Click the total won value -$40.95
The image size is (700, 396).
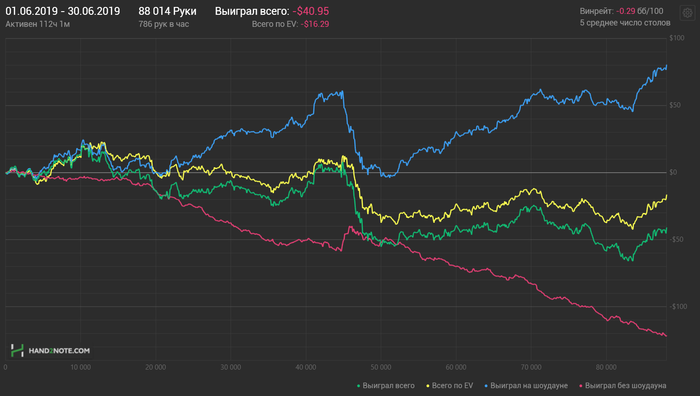click(311, 11)
